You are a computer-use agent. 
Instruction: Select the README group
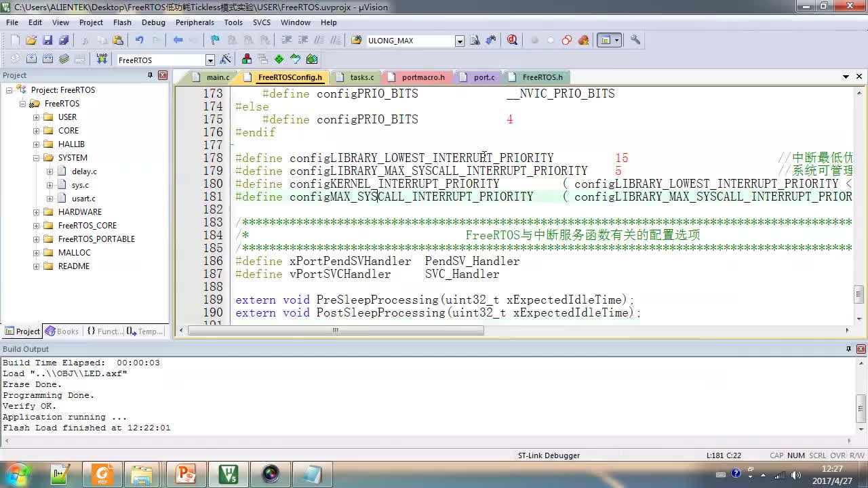(x=73, y=266)
